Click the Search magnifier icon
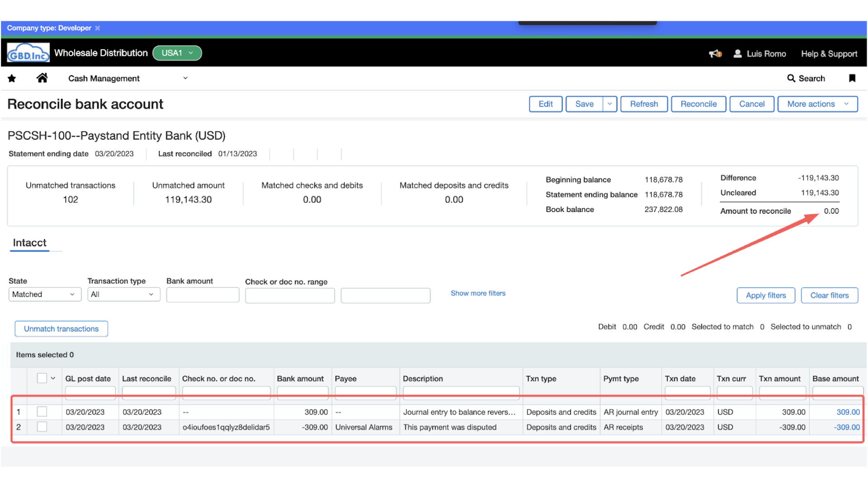Image resolution: width=868 pixels, height=488 pixels. tap(791, 78)
